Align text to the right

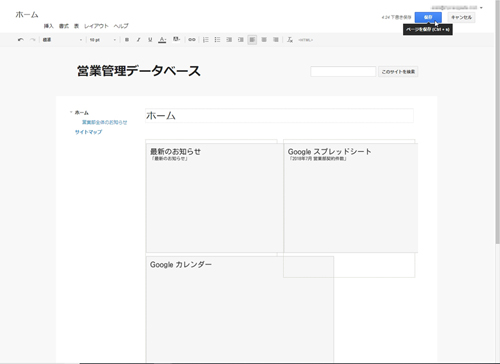point(276,40)
